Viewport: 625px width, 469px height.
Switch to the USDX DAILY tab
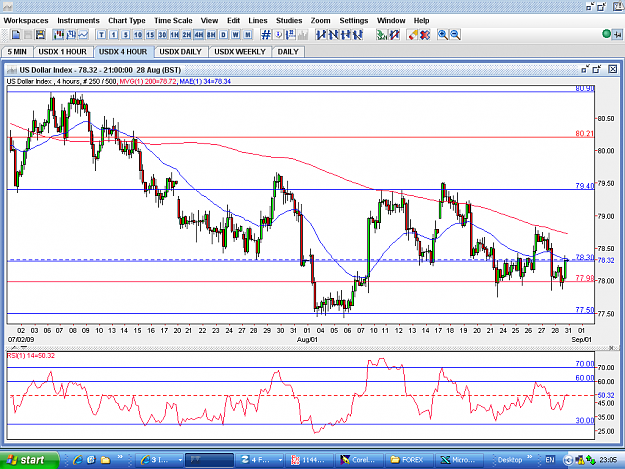tap(181, 52)
